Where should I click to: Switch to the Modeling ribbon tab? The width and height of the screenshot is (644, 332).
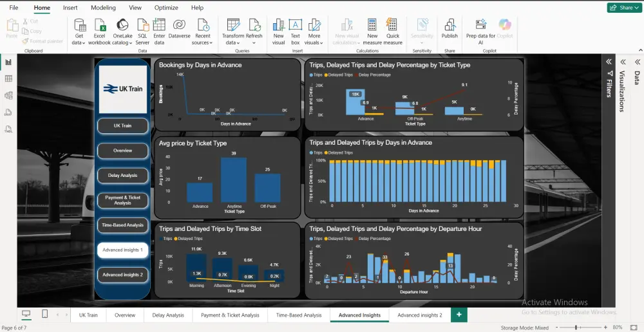pos(103,7)
